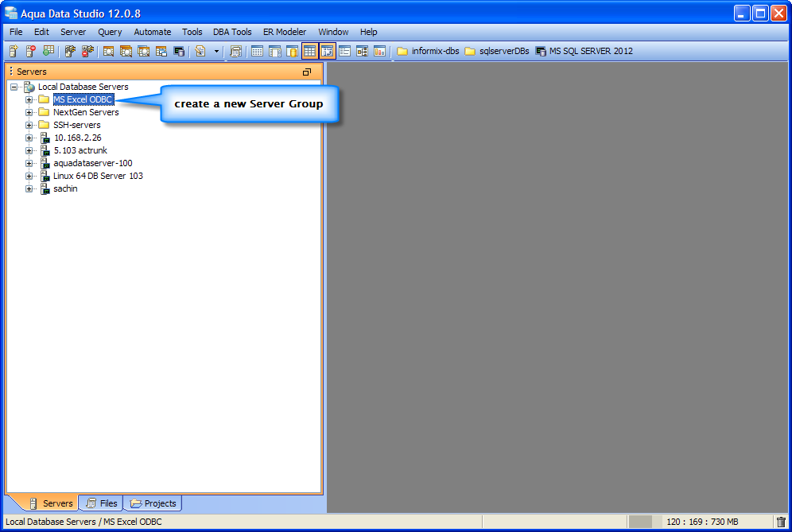The image size is (792, 532).
Task: Open the MS SQL SERVER 2012 shortcut
Action: click(x=584, y=51)
